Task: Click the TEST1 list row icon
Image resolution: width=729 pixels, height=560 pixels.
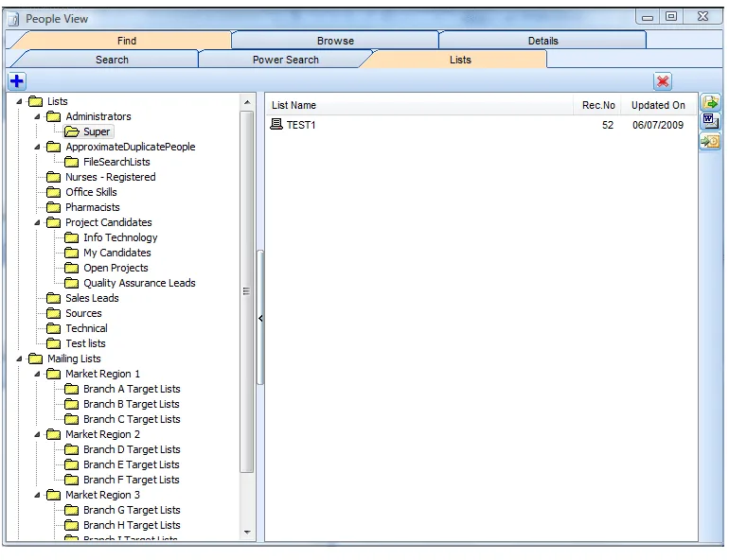Action: (x=276, y=124)
